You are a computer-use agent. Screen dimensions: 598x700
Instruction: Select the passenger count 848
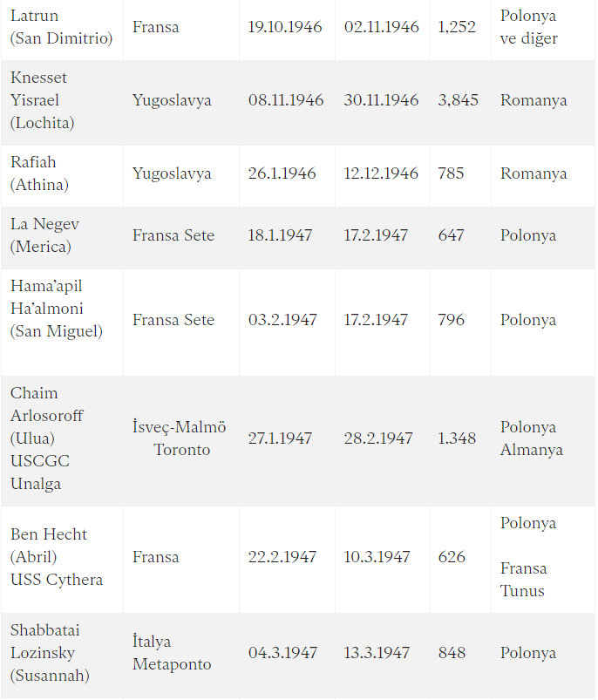point(452,653)
